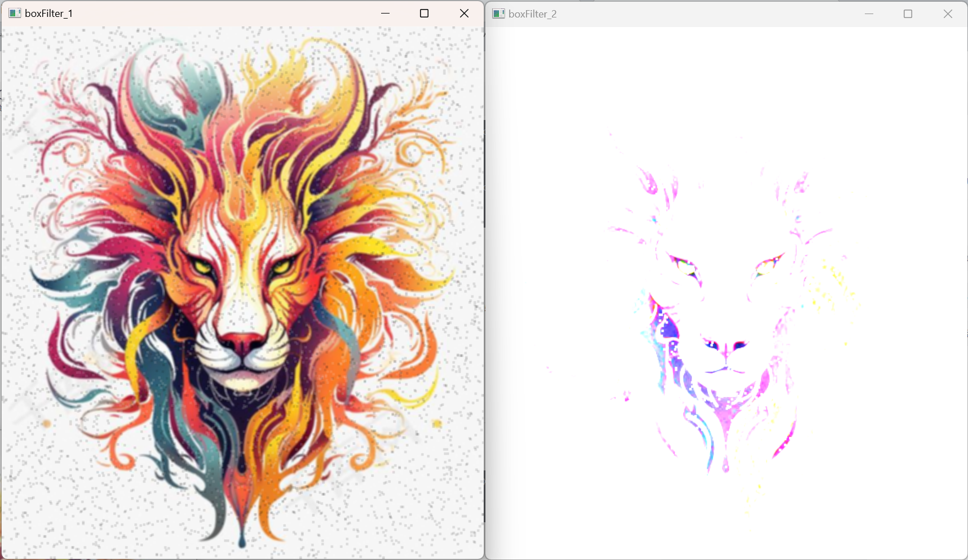Close the boxFilter_2 window
Screen dimensions: 968x560
948,14
